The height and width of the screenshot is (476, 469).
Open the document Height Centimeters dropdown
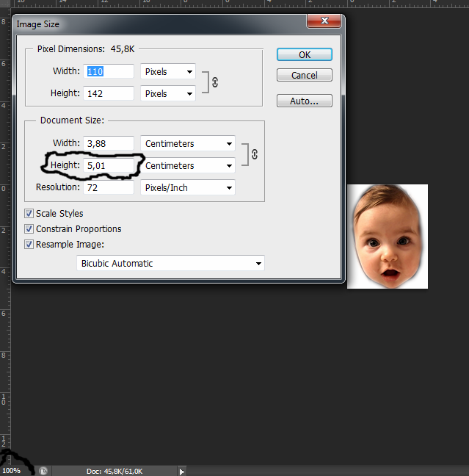[188, 166]
